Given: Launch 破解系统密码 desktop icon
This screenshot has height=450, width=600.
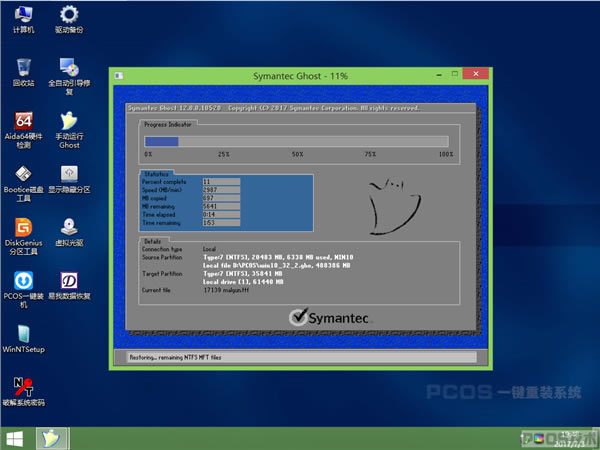Looking at the screenshot, I should 24,386.
